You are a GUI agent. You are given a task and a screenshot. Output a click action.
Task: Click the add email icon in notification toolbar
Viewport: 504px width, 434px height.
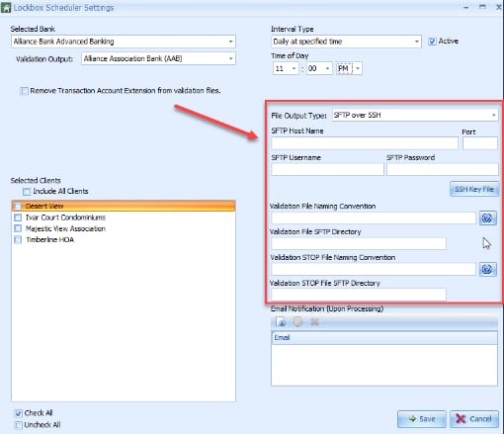[x=281, y=321]
